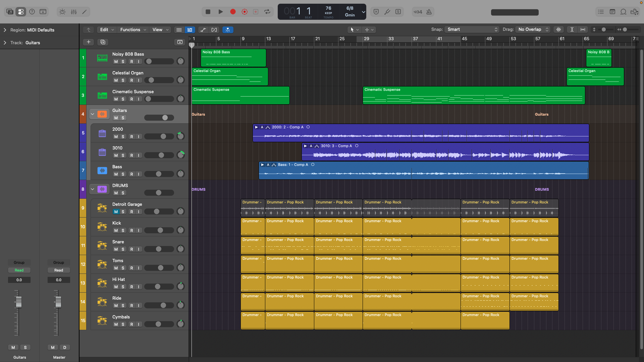The width and height of the screenshot is (644, 362).
Task: Click the Record button in transport
Action: click(233, 12)
